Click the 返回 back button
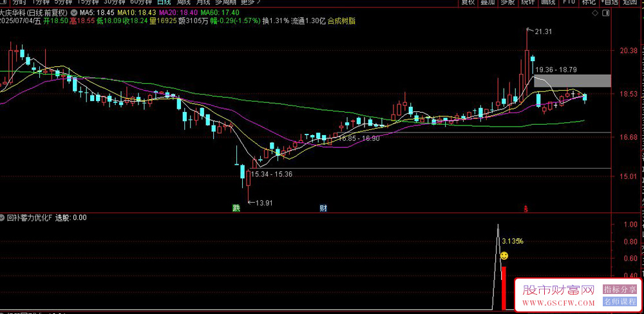The image size is (644, 314). (x=630, y=2)
